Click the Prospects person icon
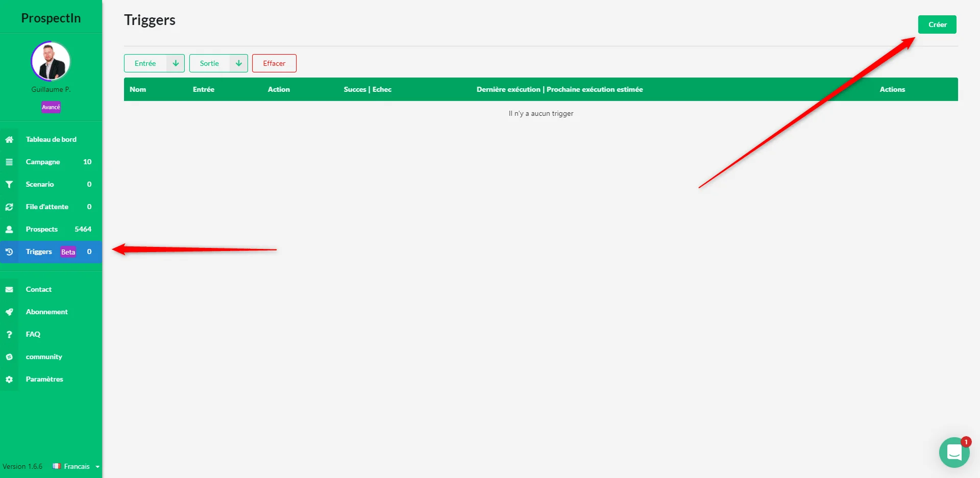Screen dimensions: 980x478 pyautogui.click(x=9, y=229)
